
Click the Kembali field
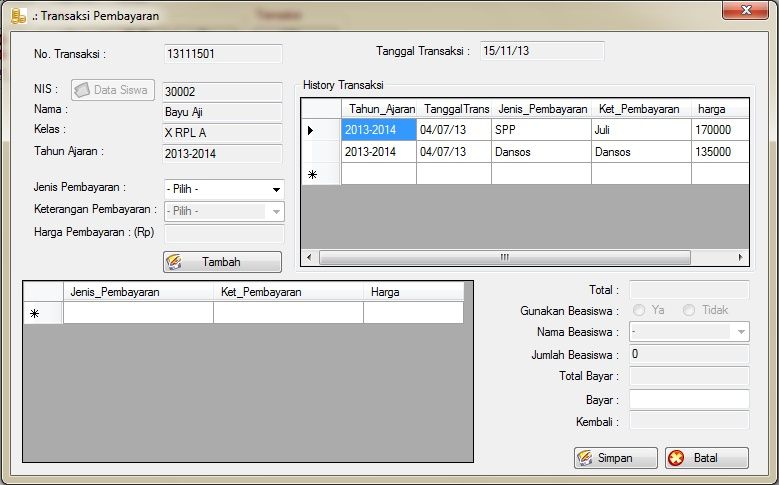(x=689, y=421)
